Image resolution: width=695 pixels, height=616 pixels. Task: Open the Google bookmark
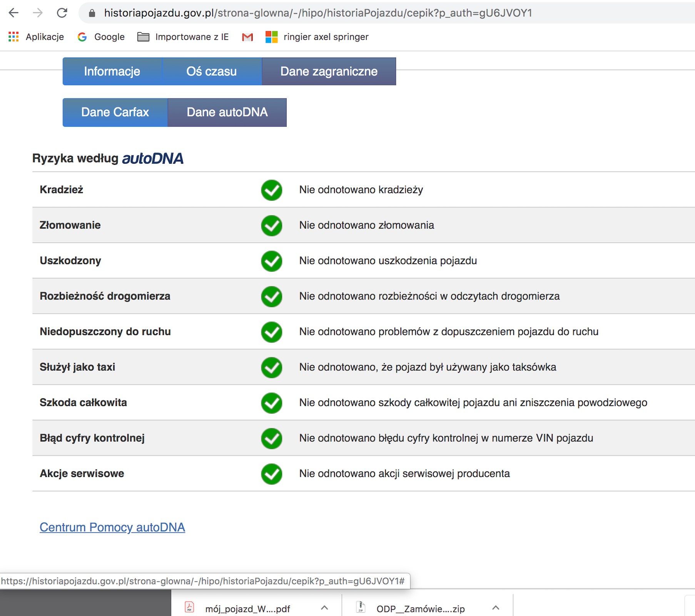pos(101,37)
